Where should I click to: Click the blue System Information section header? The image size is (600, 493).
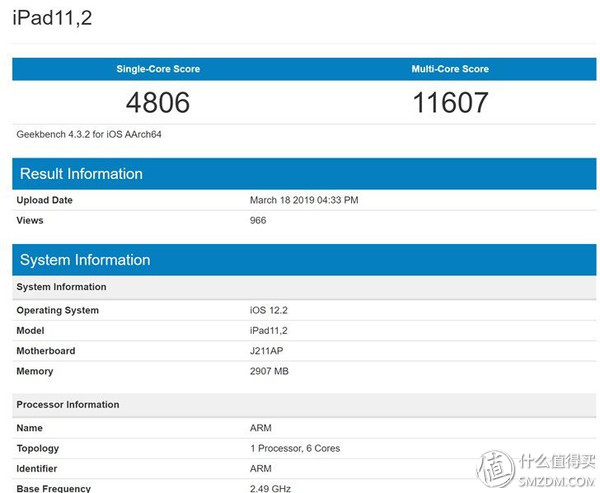[85, 260]
